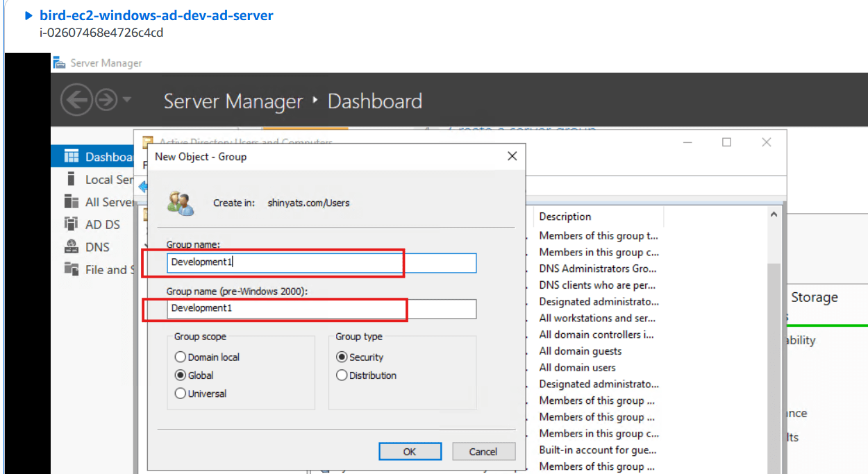
Task: Focus the pre-Windows 2000 group name field
Action: tap(322, 308)
